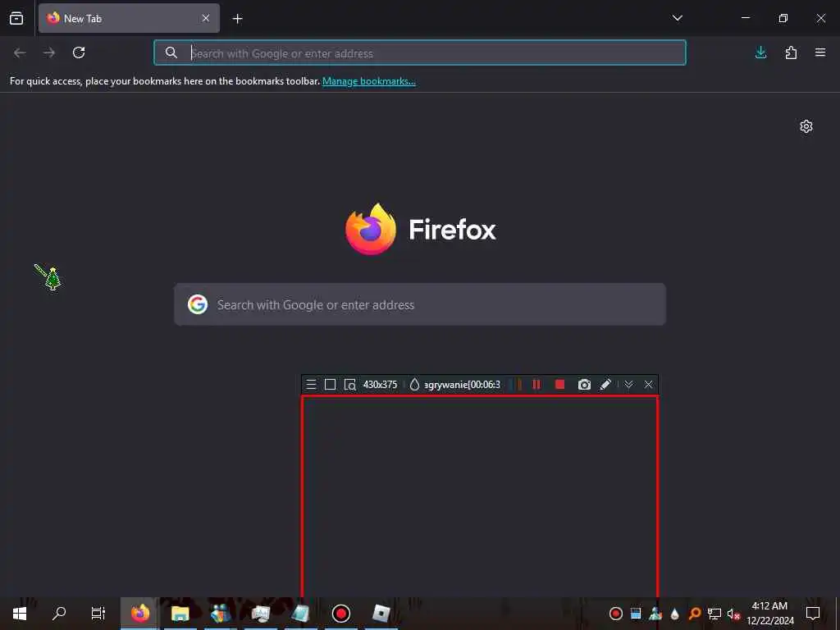Choose the recorder's region search mode

pyautogui.click(x=349, y=385)
